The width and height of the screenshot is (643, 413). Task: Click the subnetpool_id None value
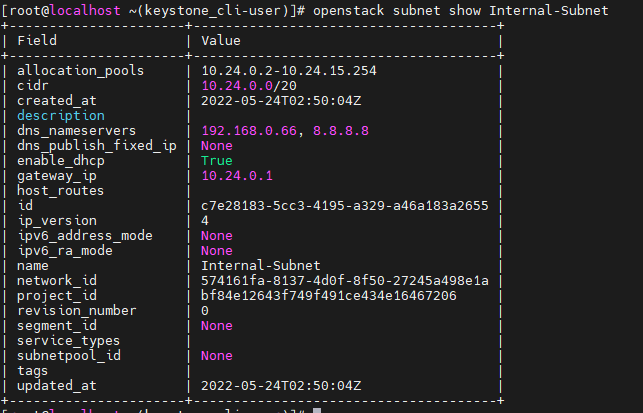click(x=217, y=356)
